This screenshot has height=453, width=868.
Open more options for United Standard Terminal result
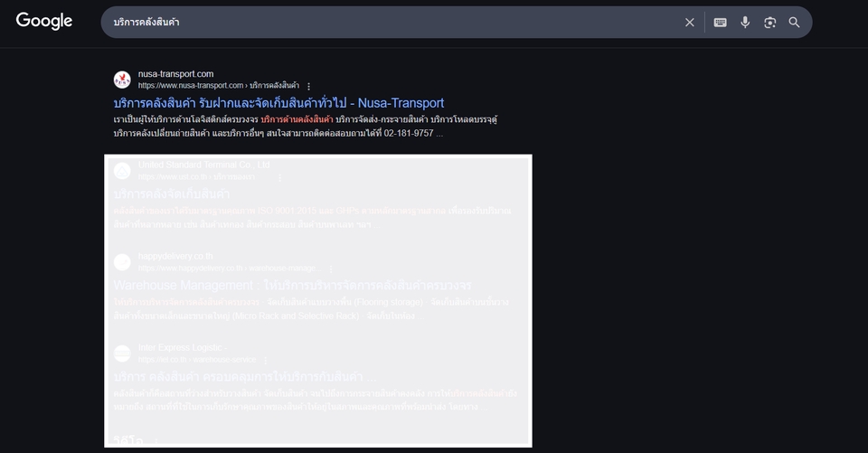280,177
